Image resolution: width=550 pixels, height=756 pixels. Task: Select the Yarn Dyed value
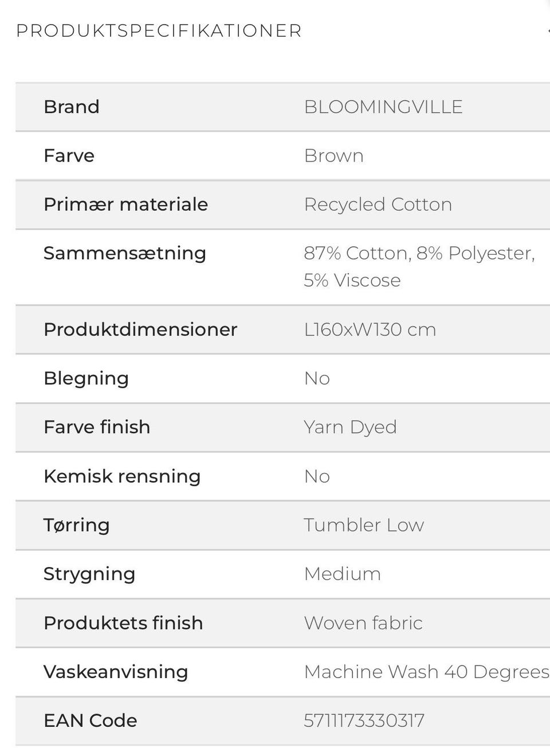(350, 427)
